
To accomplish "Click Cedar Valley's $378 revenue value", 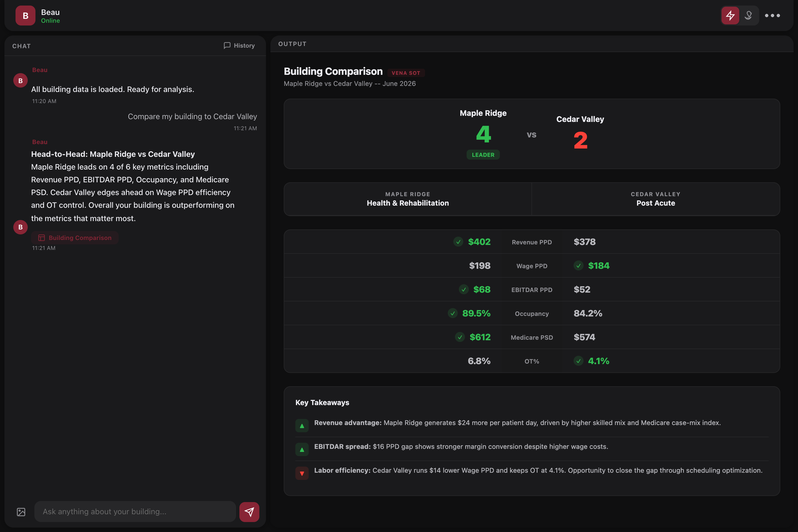I will coord(585,242).
